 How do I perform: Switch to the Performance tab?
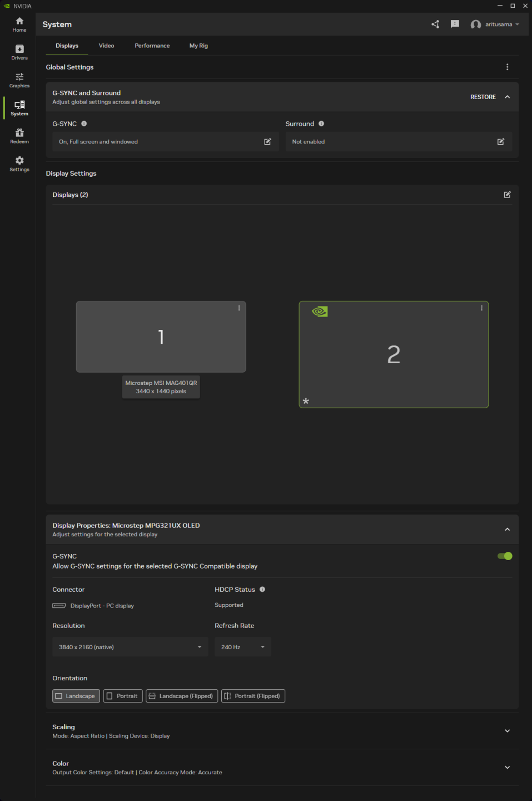pyautogui.click(x=152, y=46)
